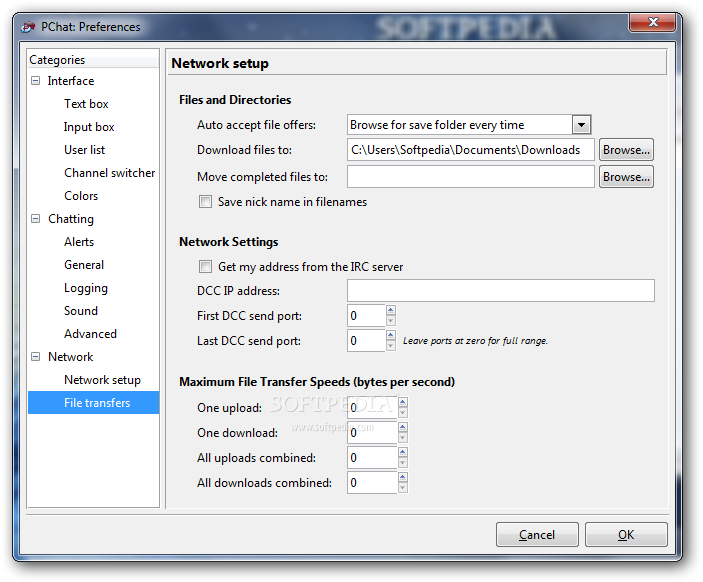
Task: Open Channel switcher settings
Action: [109, 173]
